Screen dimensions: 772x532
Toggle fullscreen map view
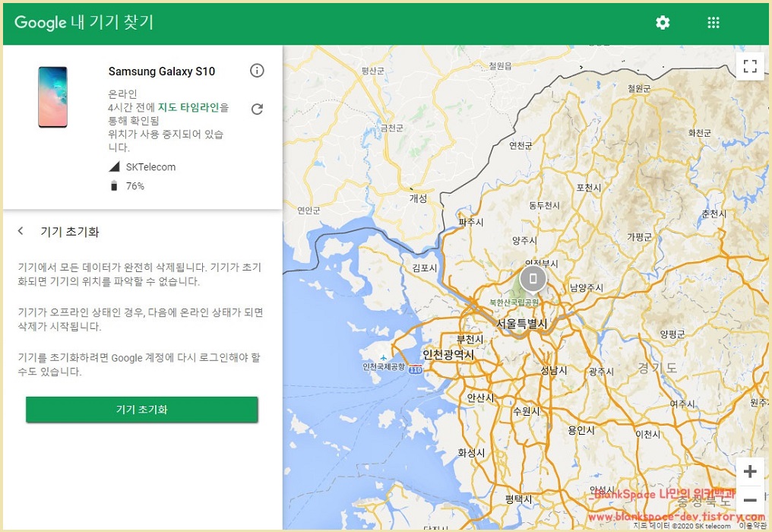point(750,66)
